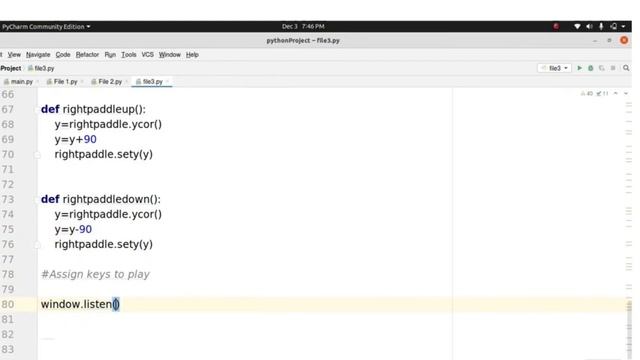Image resolution: width=640 pixels, height=360 pixels.
Task: Click the Stop icon in the run toolbar
Action: (613, 68)
